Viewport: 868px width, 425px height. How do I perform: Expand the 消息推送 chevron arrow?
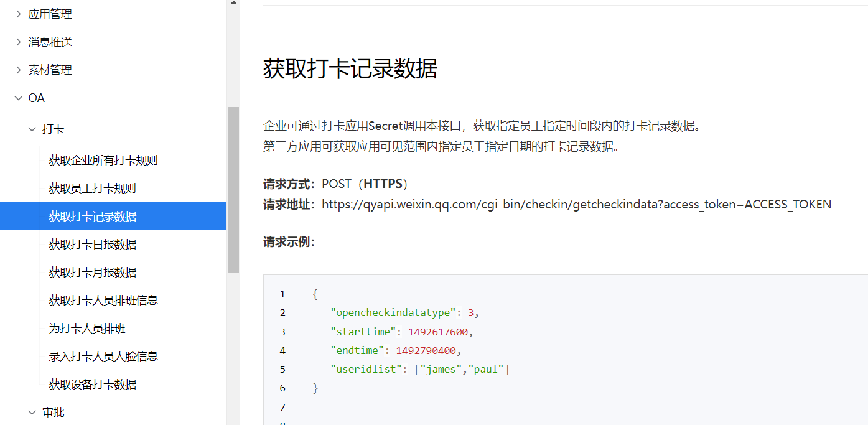18,42
